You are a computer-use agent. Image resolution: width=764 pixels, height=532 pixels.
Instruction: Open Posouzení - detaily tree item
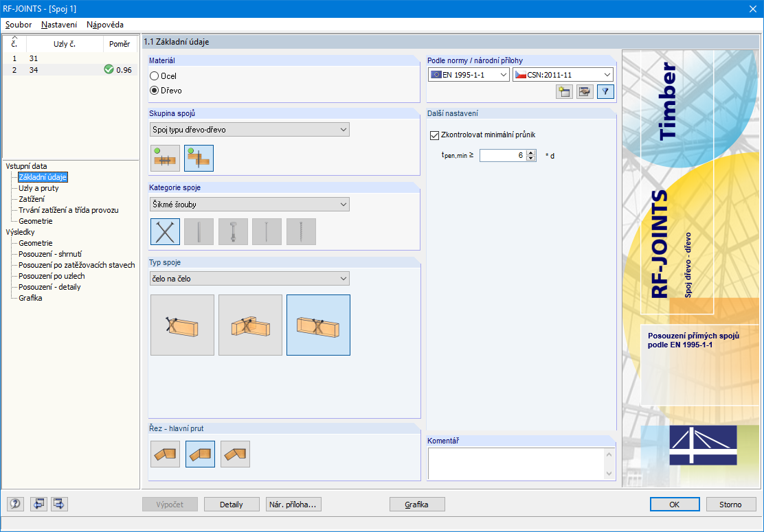(49, 287)
